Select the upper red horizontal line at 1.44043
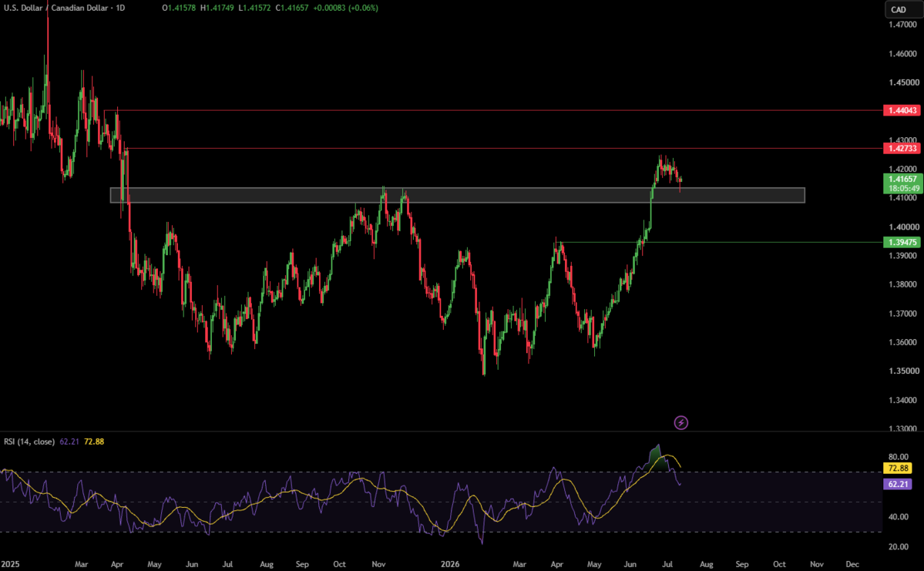 (492, 110)
